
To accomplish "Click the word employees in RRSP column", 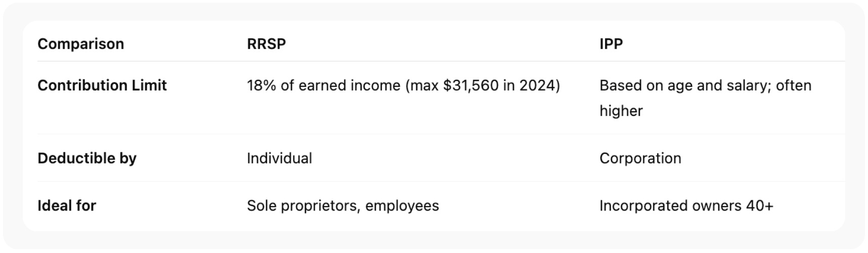I will pos(402,206).
